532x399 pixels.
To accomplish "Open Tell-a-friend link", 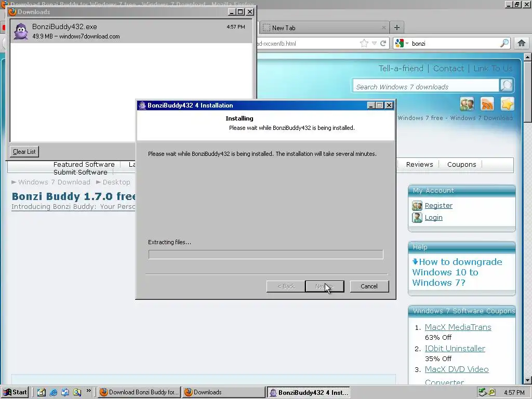I will pos(401,68).
